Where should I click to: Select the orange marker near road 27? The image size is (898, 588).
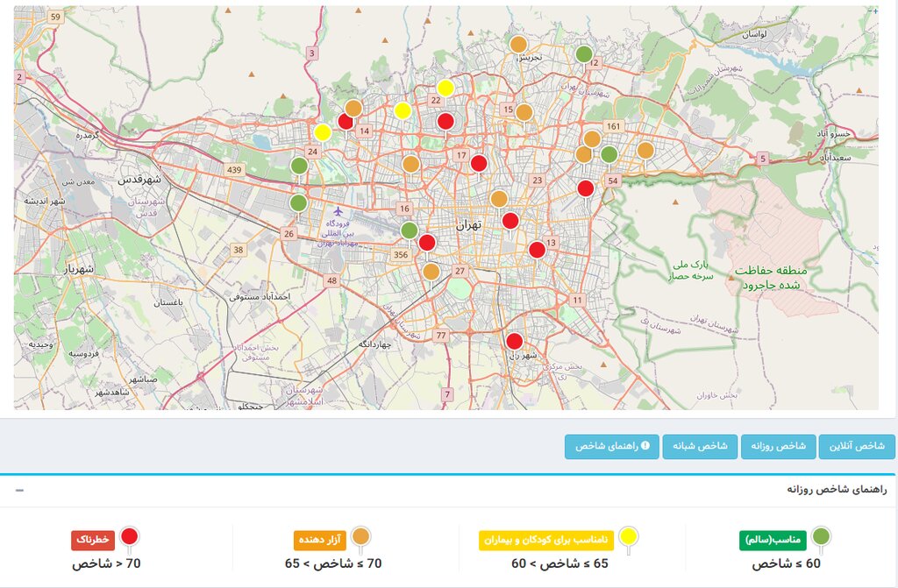coord(431,272)
